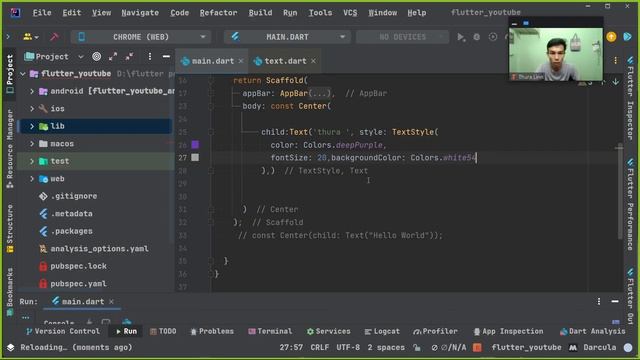
Task: Select the main.dart editor tab
Action: click(x=212, y=61)
